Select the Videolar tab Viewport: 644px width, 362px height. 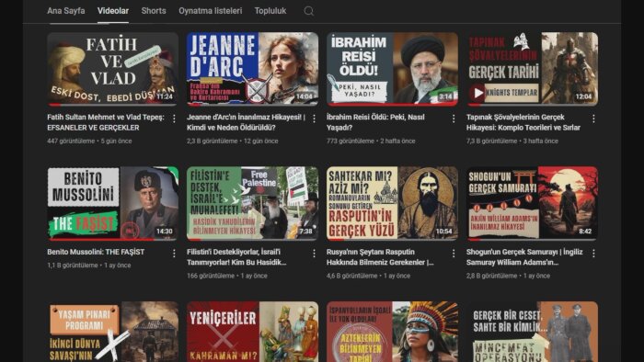click(113, 11)
